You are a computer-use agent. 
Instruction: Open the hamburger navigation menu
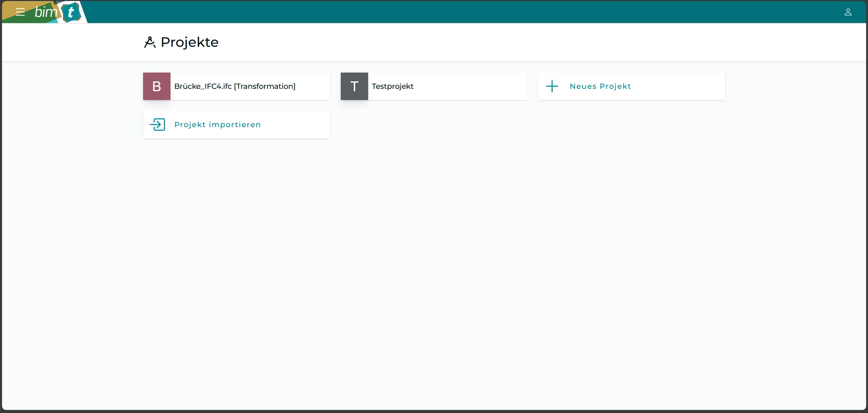(20, 12)
